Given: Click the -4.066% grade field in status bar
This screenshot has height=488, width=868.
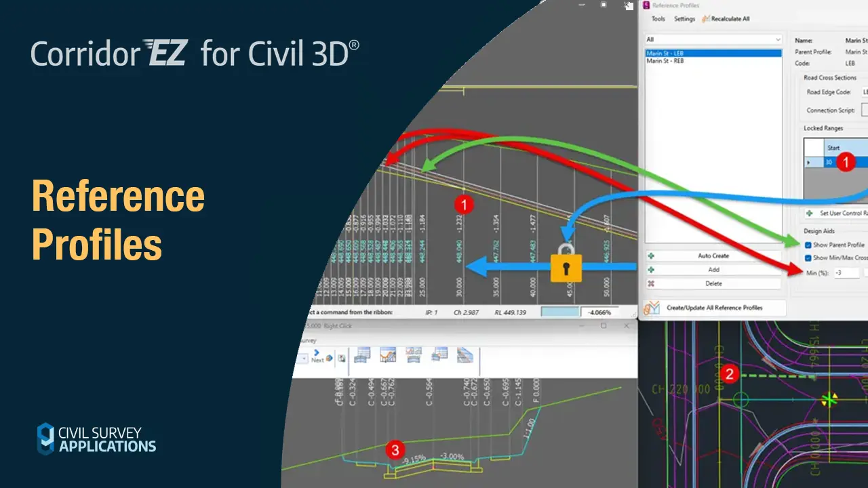Looking at the screenshot, I should 599,312.
